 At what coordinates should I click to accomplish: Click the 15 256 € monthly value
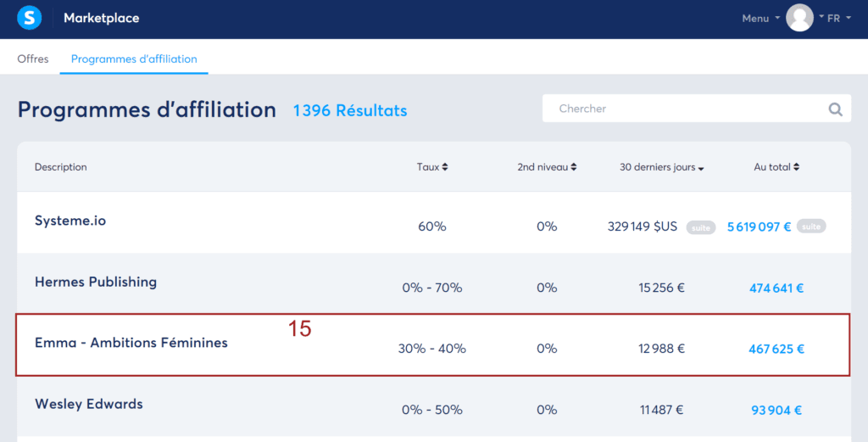(x=661, y=288)
